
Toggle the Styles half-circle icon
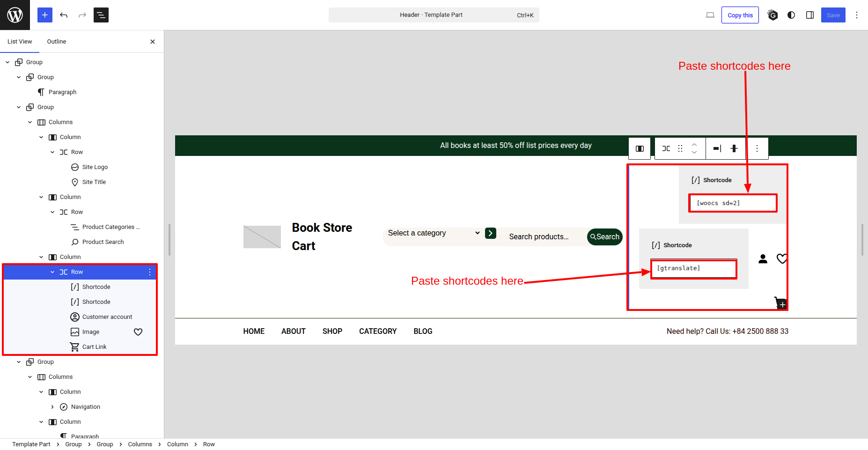click(x=791, y=15)
